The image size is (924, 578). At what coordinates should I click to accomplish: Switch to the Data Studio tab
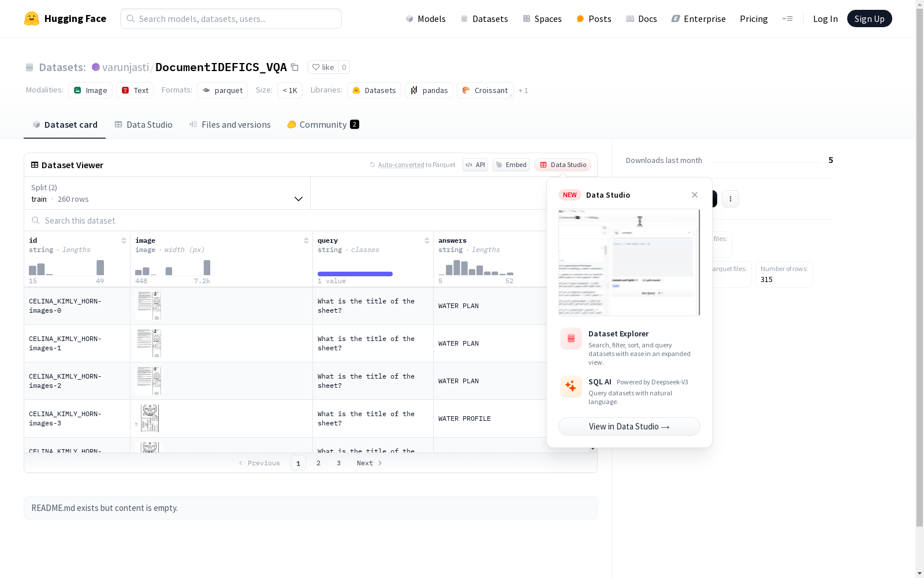tap(143, 125)
